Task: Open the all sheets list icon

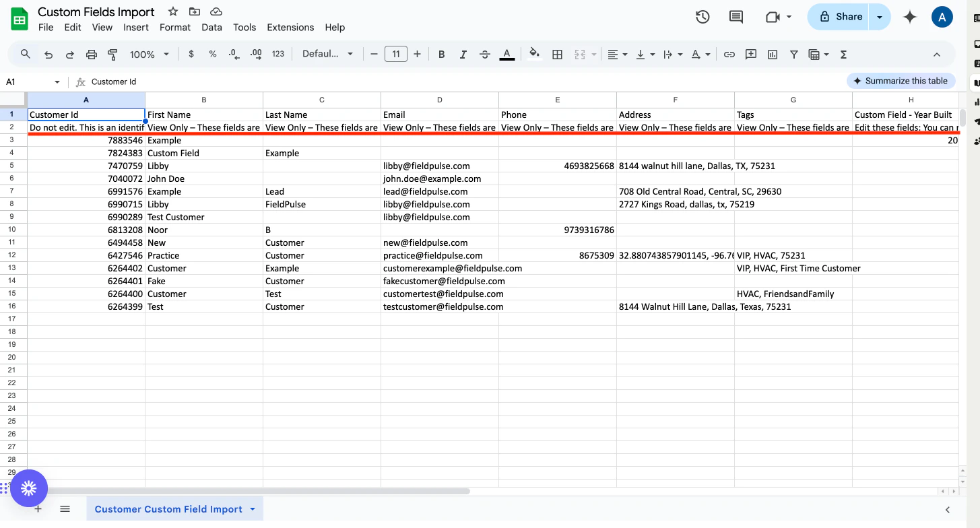Action: (x=65, y=509)
